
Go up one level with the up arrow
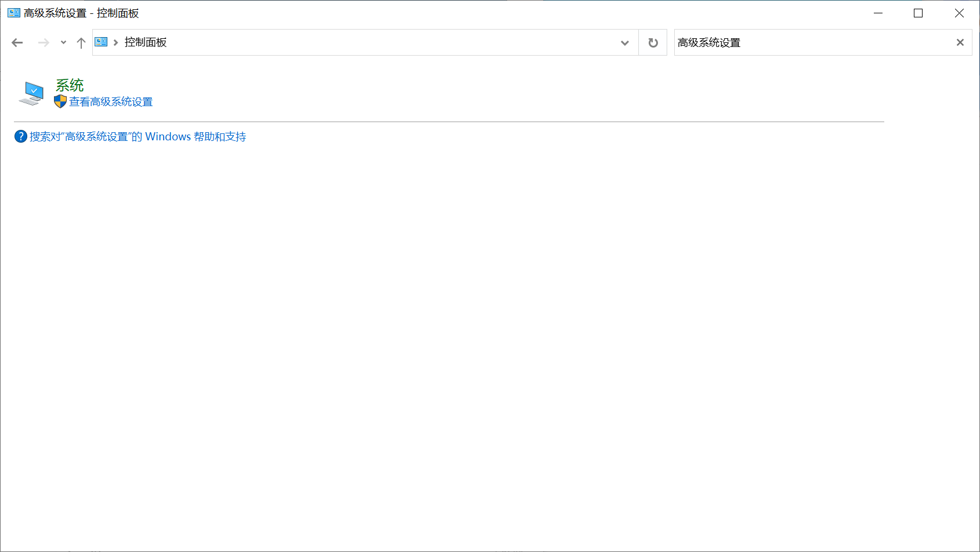coord(81,42)
